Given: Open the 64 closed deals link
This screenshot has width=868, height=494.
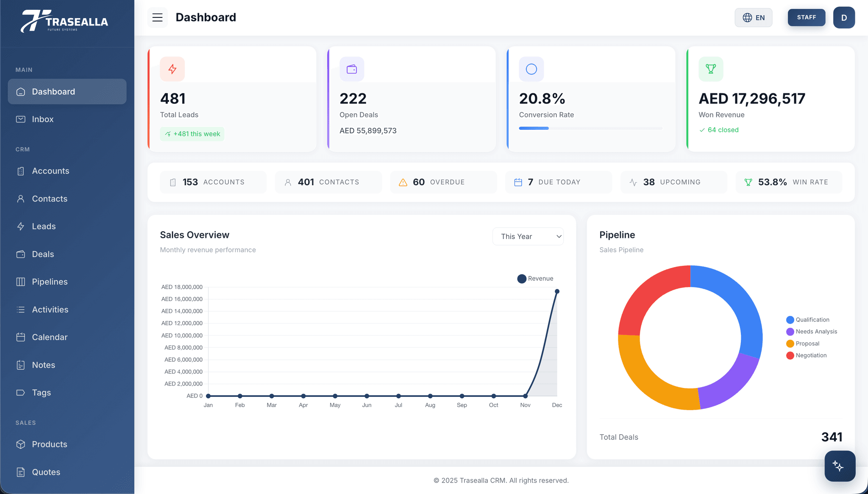Looking at the screenshot, I should (719, 130).
